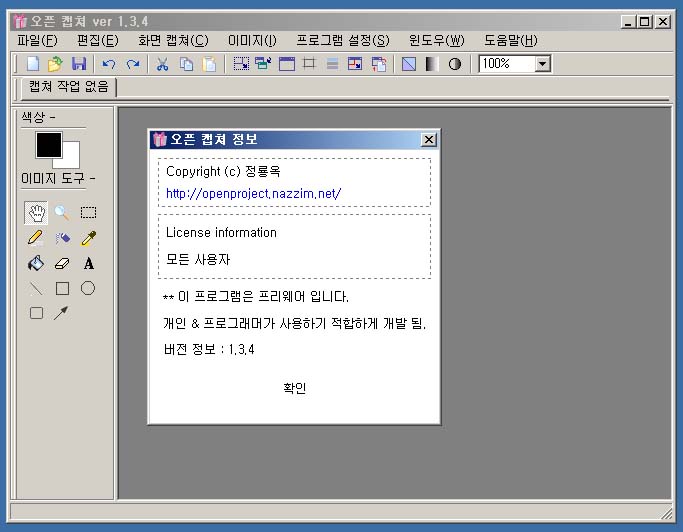Pick the black foreground color swatch

coord(49,145)
